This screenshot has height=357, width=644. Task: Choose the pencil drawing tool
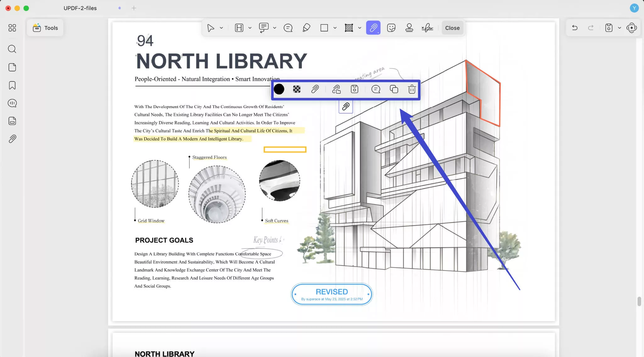(306, 28)
